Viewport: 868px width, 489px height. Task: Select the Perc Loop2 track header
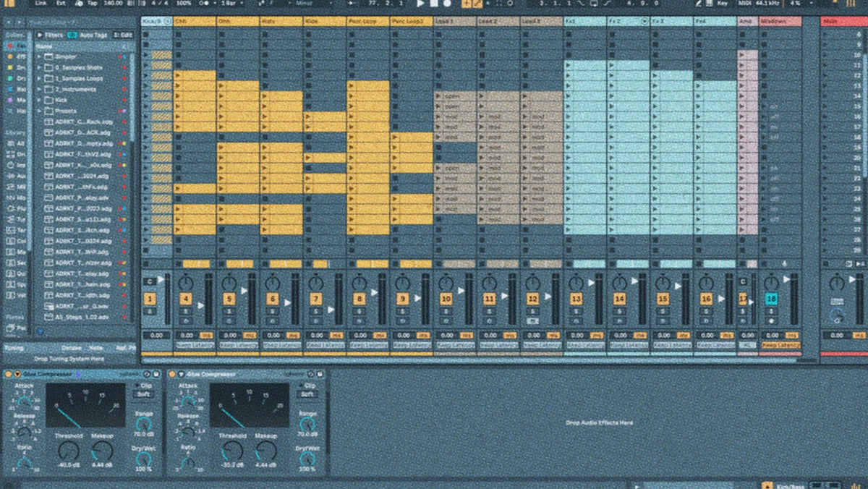pos(411,22)
